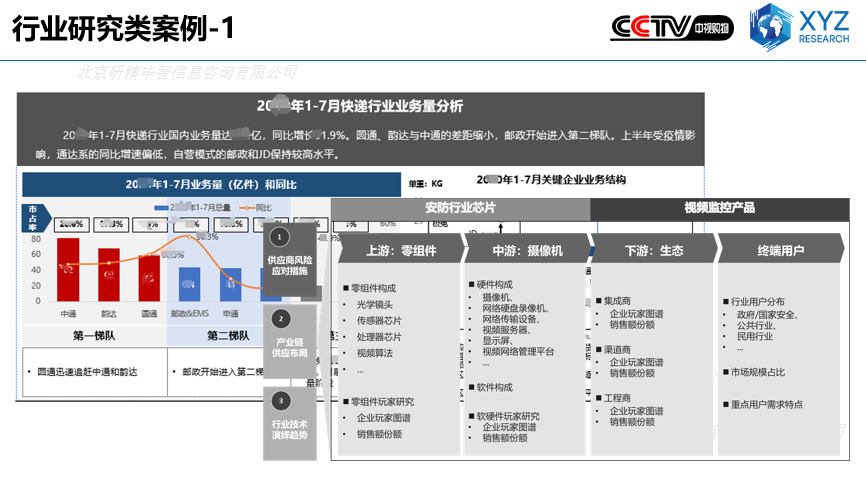Select the 终端用户 arrow header

coord(780,251)
